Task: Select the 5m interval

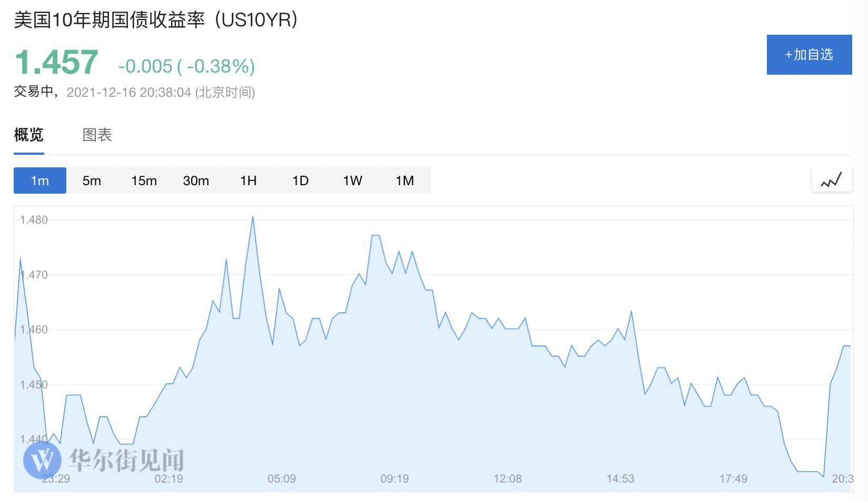Action: (92, 180)
